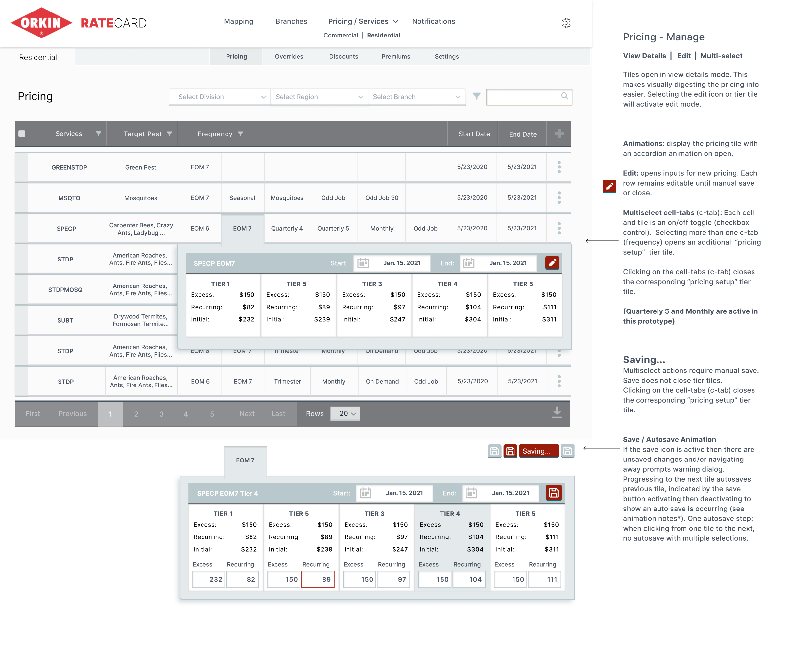789x672 pixels.
Task: Open the settings gear icon
Action: click(x=566, y=23)
